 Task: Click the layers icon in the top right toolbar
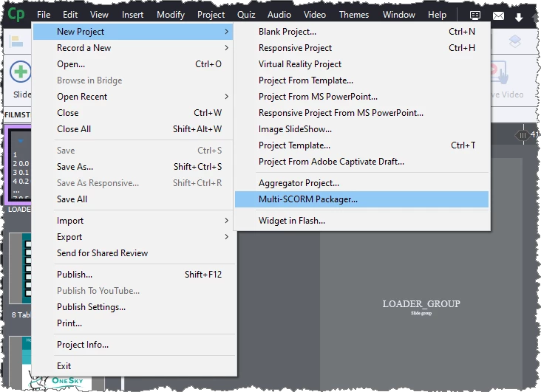tap(515, 41)
